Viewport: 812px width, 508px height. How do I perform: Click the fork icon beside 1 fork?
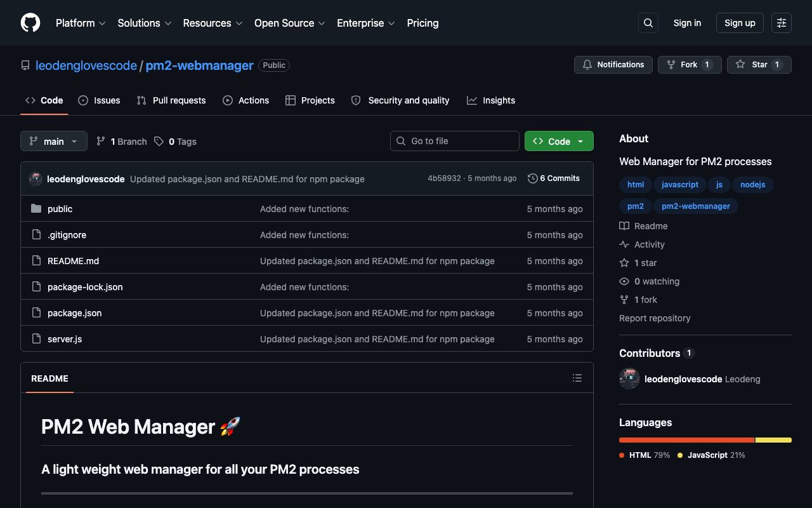point(624,300)
